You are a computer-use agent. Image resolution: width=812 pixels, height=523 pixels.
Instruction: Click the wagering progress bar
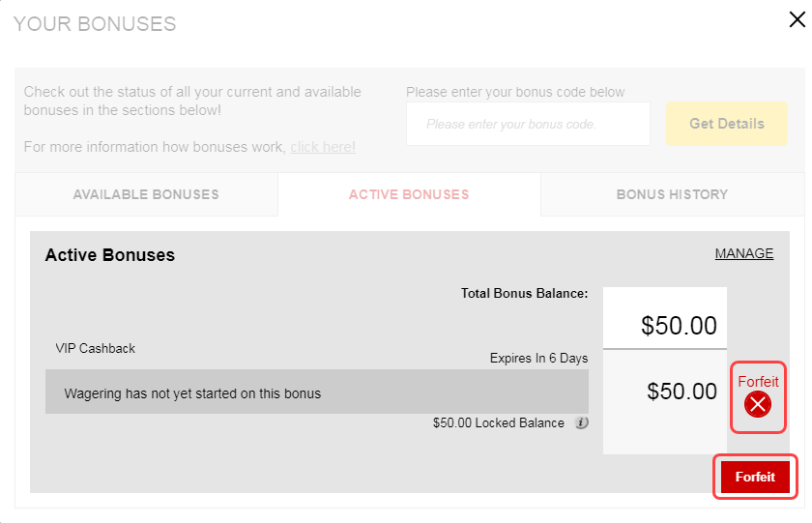click(317, 392)
